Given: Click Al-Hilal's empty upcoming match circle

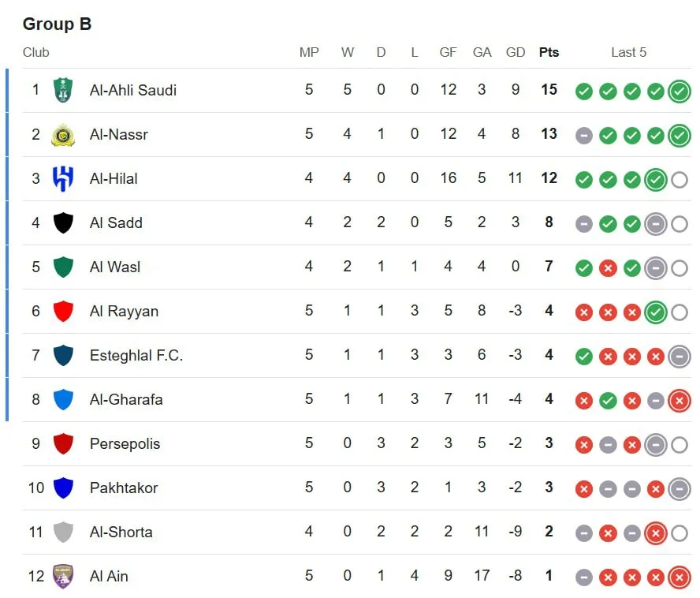Looking at the screenshot, I should tap(679, 180).
